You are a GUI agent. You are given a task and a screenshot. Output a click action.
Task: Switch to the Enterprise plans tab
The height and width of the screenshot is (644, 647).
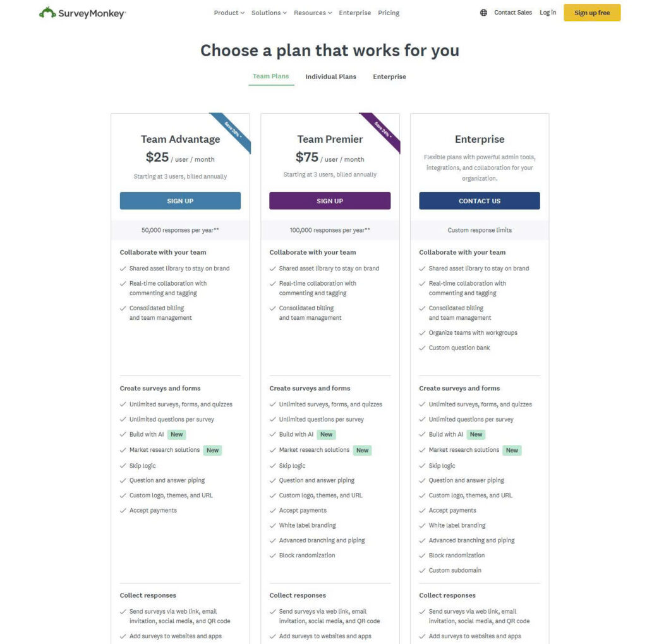[x=389, y=76]
